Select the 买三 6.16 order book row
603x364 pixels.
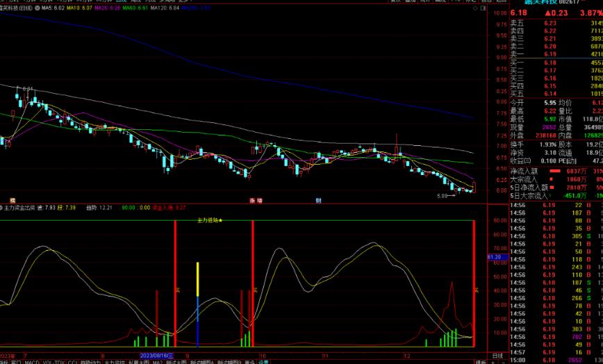tap(556, 78)
